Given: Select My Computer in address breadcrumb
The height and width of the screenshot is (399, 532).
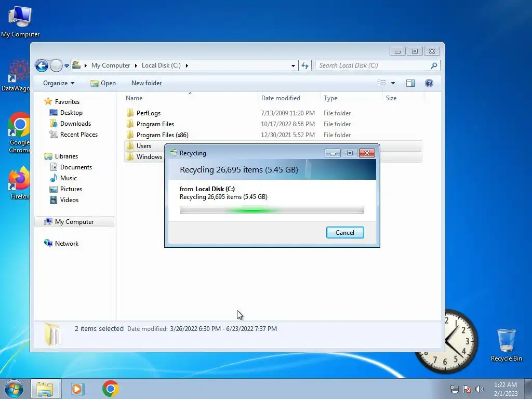Looking at the screenshot, I should [x=111, y=65].
